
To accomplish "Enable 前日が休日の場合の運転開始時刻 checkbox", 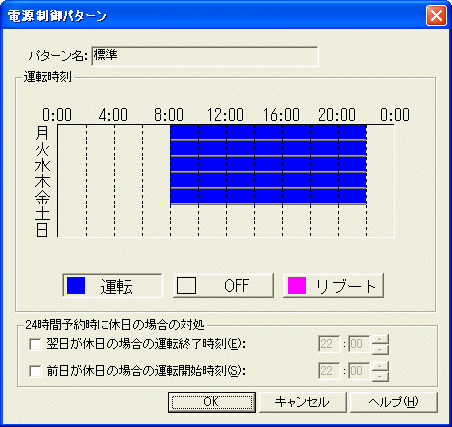I will pyautogui.click(x=35, y=371).
